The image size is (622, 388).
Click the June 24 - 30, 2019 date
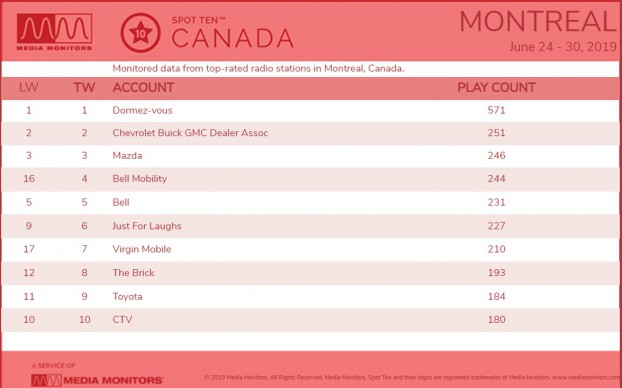[x=563, y=47]
